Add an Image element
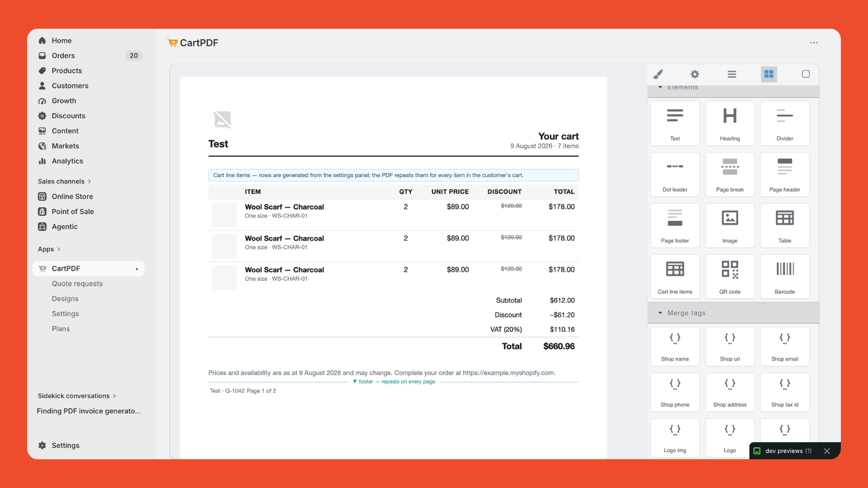This screenshot has width=868, height=488. coord(730,226)
